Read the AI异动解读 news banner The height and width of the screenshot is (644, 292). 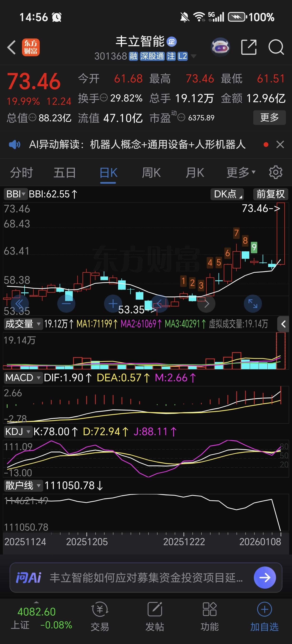click(137, 145)
